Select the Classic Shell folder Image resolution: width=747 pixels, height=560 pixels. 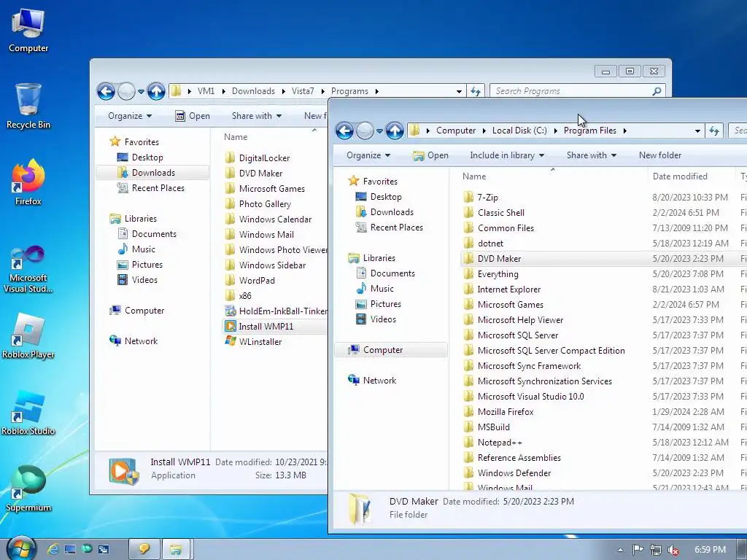click(500, 213)
